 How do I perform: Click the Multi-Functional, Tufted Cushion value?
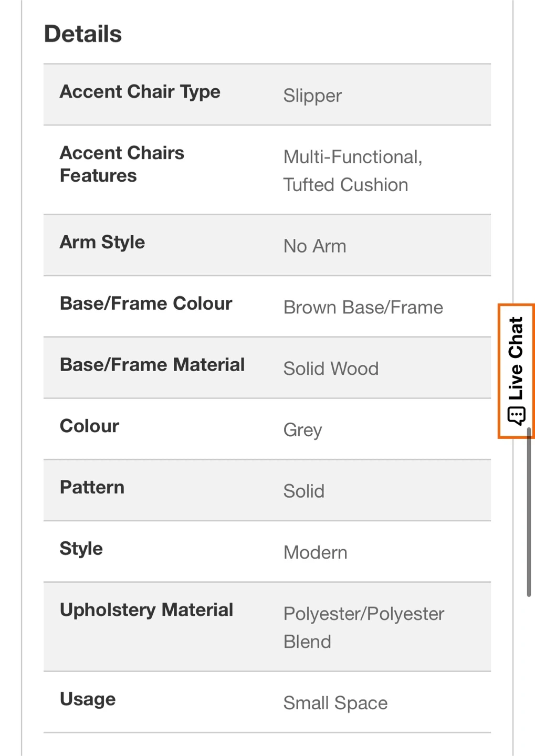point(353,171)
